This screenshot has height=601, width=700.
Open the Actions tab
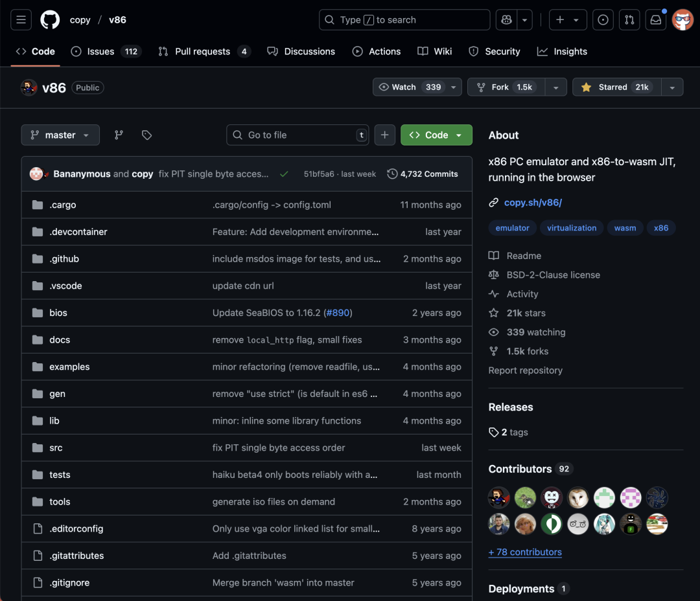(x=377, y=51)
